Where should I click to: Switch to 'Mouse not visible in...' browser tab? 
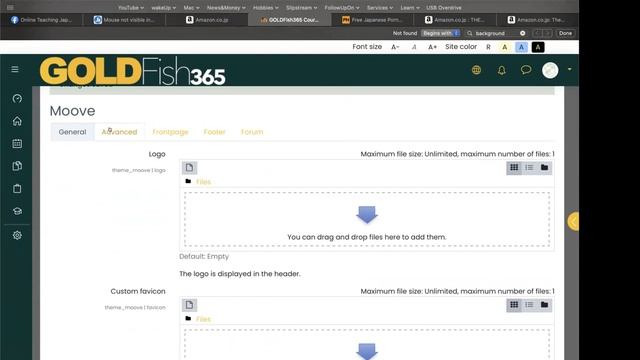click(124, 20)
